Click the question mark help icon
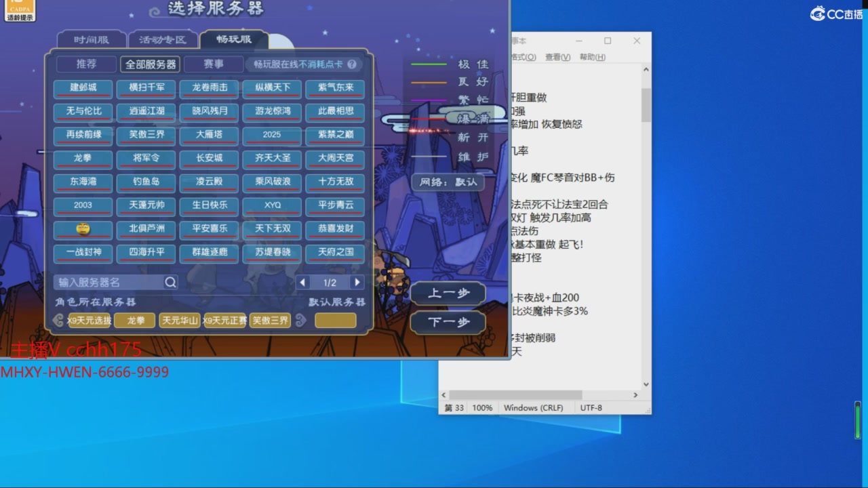868x488 pixels. click(352, 64)
